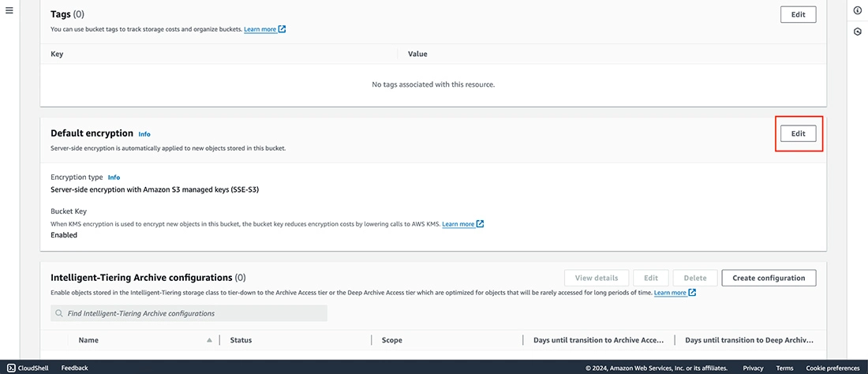Edit the Default encryption settings
This screenshot has height=374, width=868.
798,134
